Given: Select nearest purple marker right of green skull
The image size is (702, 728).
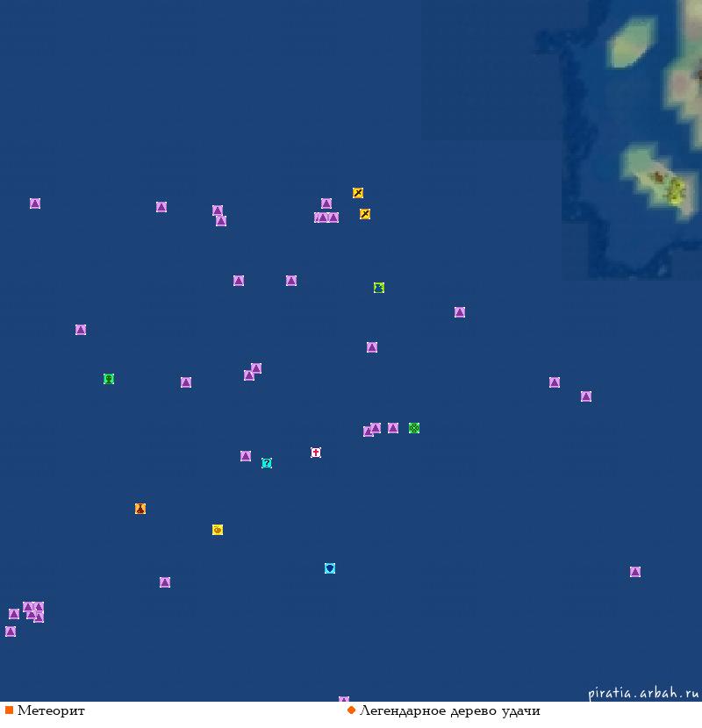Looking at the screenshot, I should pyautogui.click(x=186, y=382).
